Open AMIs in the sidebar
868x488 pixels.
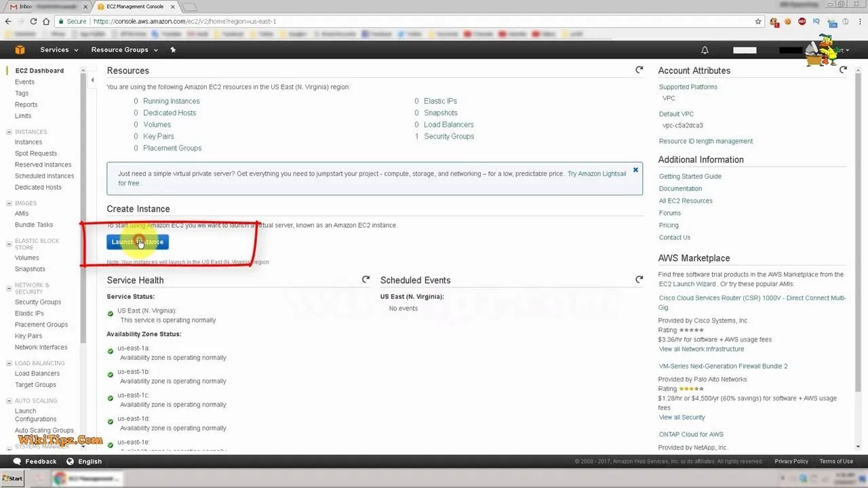click(x=22, y=213)
